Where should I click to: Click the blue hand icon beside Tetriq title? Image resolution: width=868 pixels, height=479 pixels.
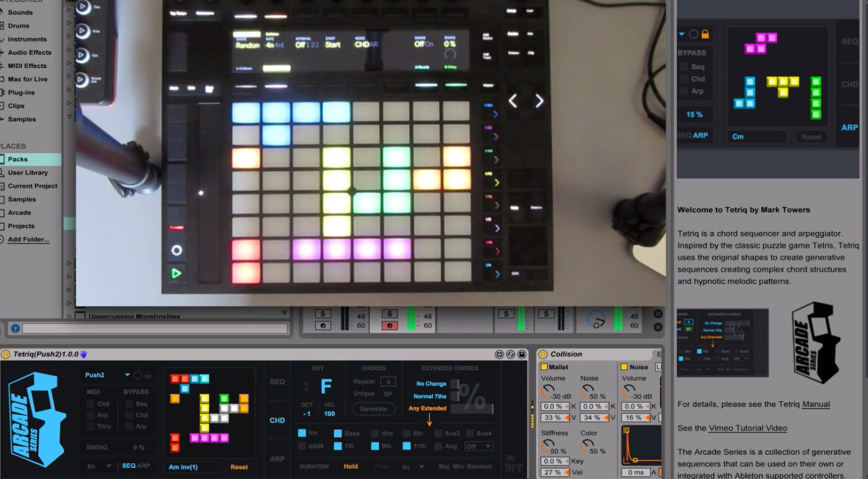83,354
